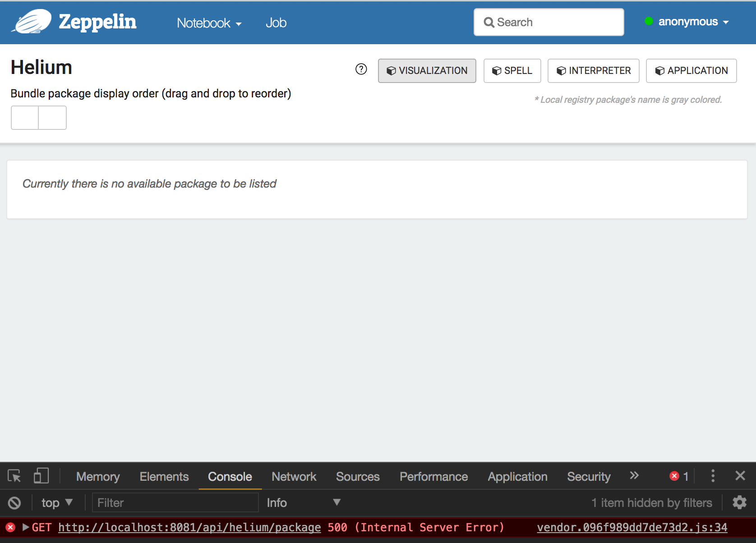Click the Helium page heading
This screenshot has height=543, width=756.
point(41,67)
